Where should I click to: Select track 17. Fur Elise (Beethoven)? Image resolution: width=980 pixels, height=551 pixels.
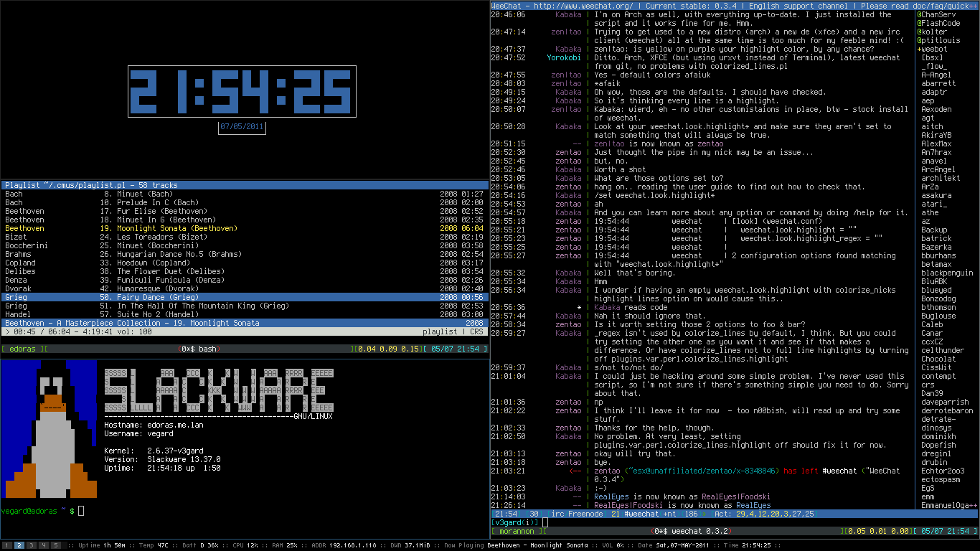(x=245, y=211)
